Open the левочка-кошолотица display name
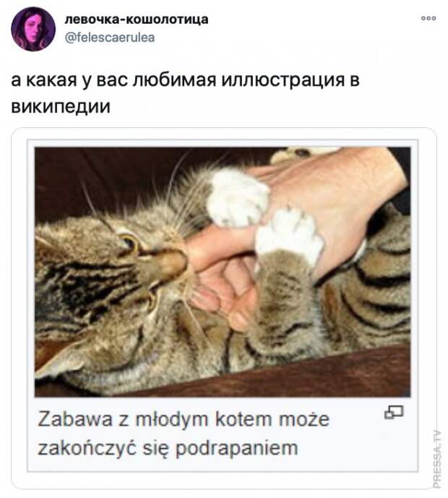Image resolution: width=448 pixels, height=498 pixels. (x=137, y=20)
